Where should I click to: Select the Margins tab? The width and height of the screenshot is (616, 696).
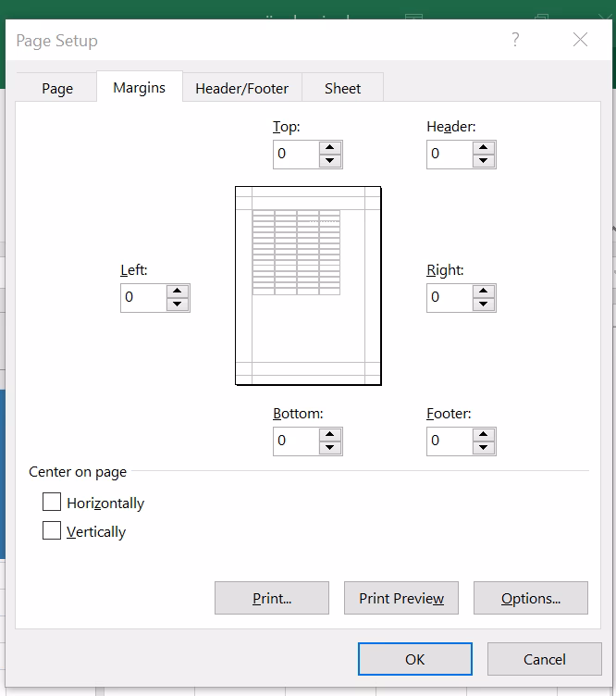point(140,87)
